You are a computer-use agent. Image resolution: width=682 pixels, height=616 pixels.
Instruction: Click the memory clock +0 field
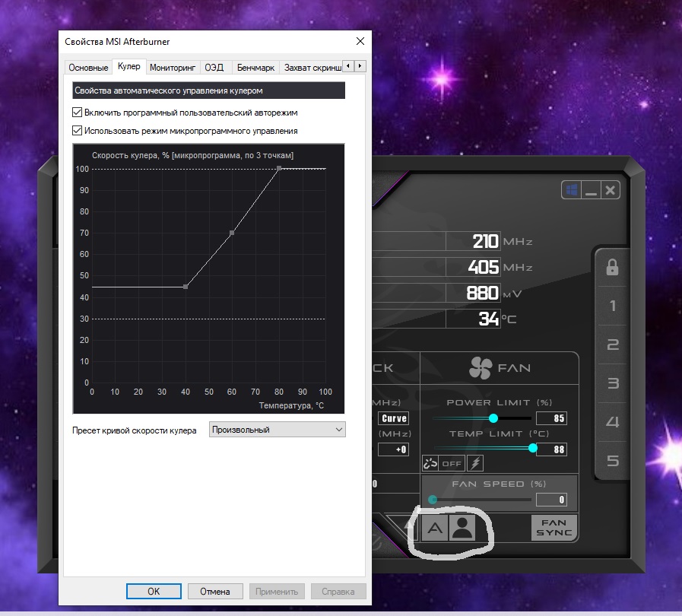coord(393,449)
